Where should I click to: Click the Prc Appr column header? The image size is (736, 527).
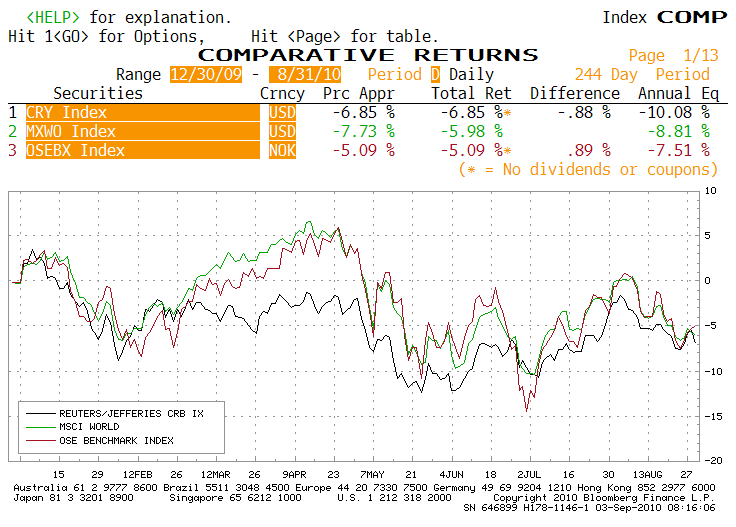tap(359, 93)
